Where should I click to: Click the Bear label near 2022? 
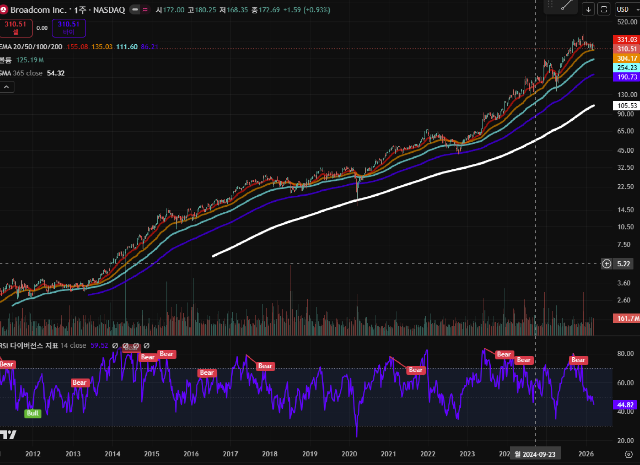[x=416, y=370]
